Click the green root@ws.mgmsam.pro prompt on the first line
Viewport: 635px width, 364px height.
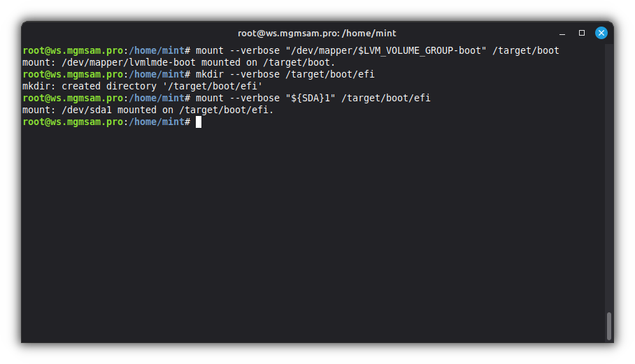(73, 50)
